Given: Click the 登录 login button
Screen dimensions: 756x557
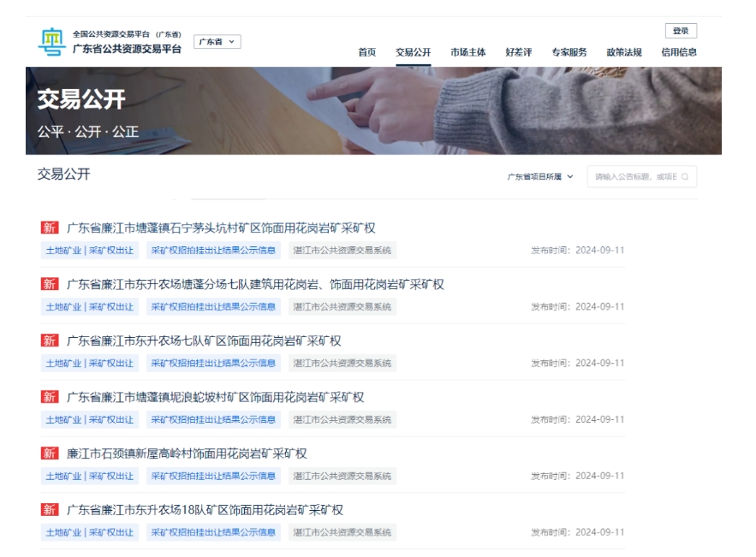Looking at the screenshot, I should [x=681, y=31].
